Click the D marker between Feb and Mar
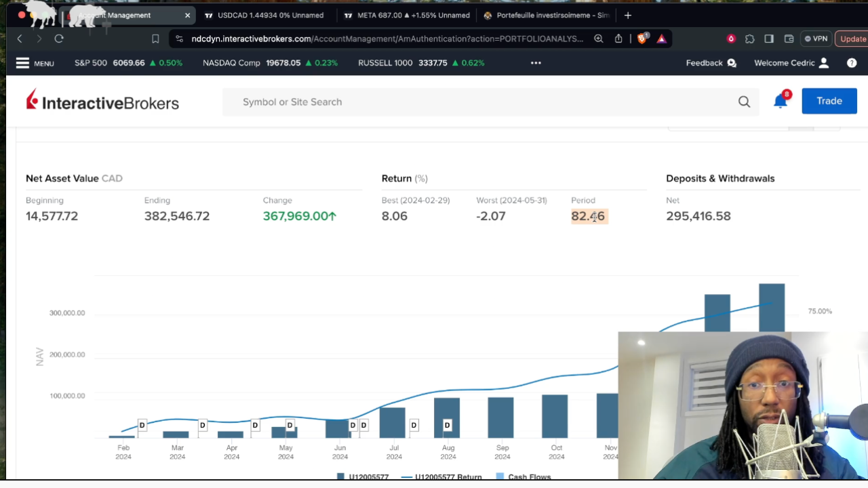868x488 pixels. (142, 426)
